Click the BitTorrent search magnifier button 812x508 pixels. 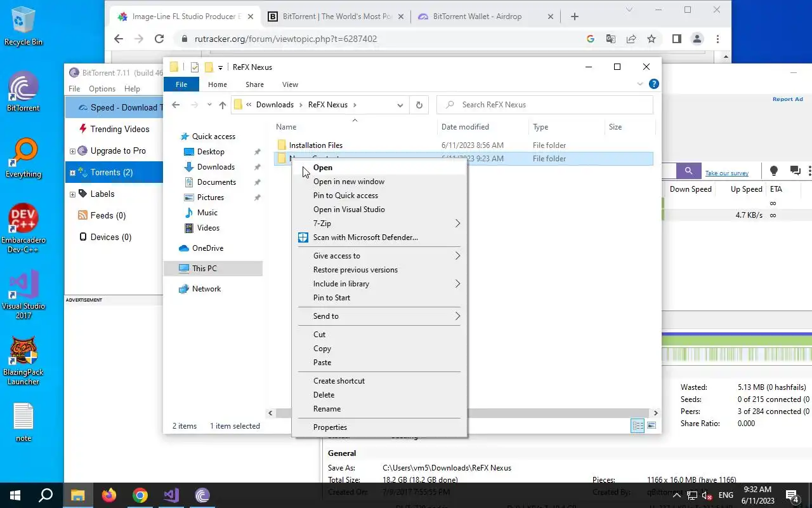[x=688, y=171]
